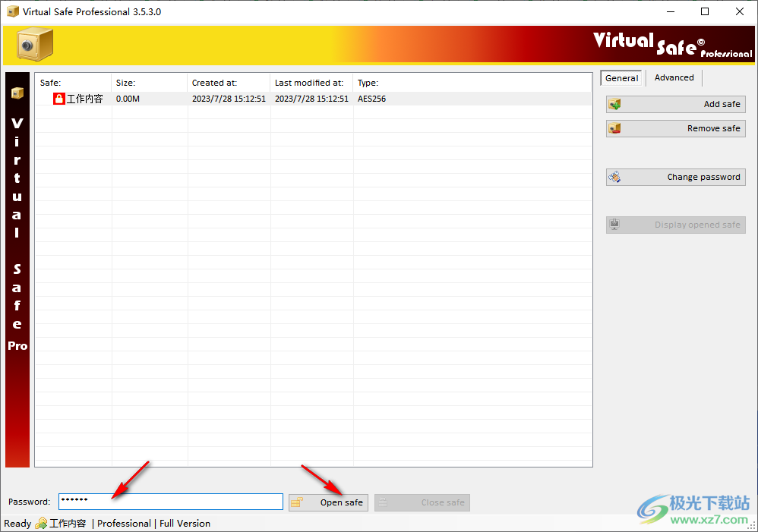
Task: Click the gold safe logo in the banner
Action: 35,45
